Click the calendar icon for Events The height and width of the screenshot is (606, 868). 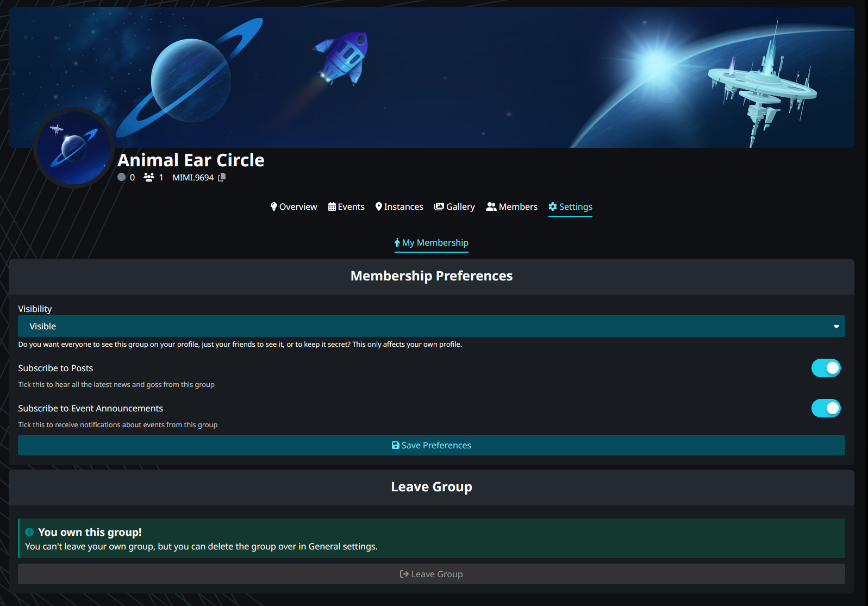(332, 207)
